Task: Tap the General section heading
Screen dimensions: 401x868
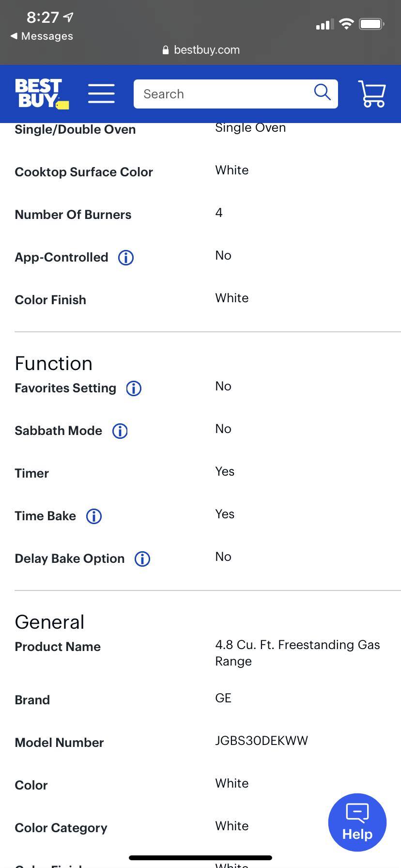Action: coord(49,622)
